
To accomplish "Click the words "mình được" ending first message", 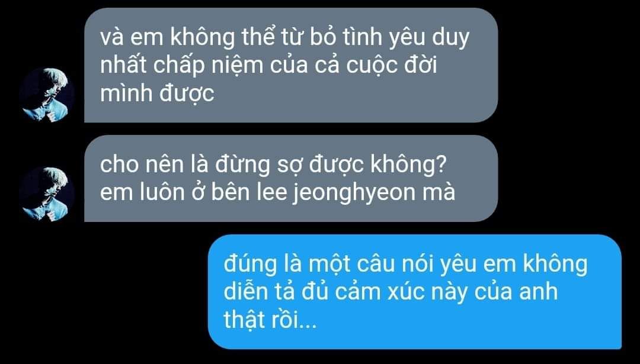I will coord(157,95).
